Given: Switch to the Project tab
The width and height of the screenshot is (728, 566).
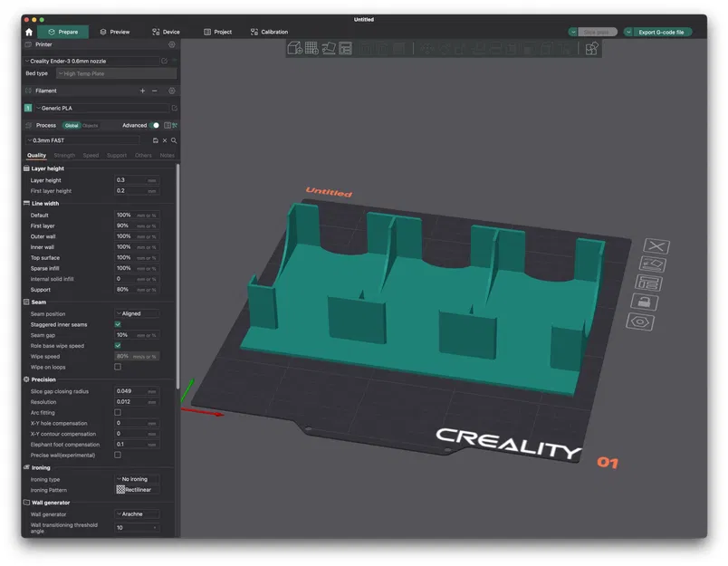Looking at the screenshot, I should [217, 32].
